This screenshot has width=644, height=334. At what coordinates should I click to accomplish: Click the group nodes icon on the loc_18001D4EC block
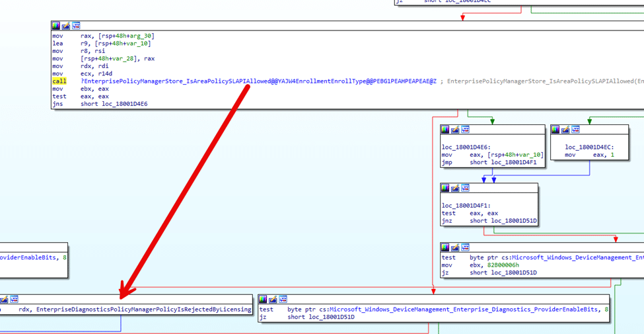coord(575,130)
